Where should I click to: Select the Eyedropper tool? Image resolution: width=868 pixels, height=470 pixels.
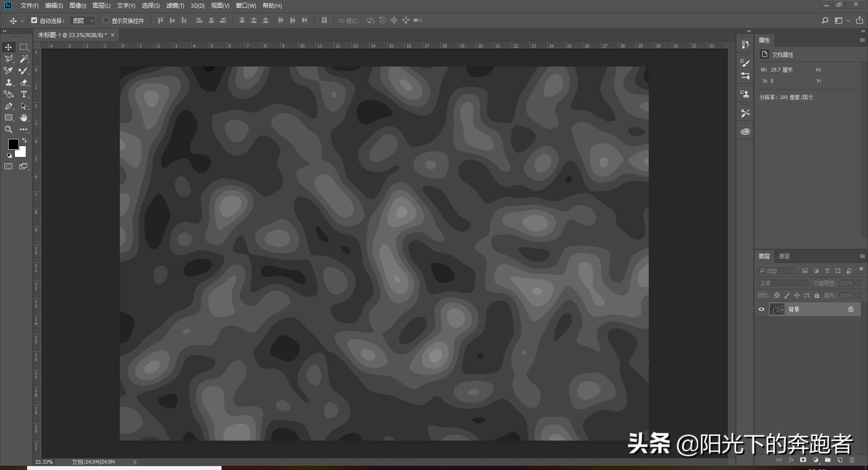pyautogui.click(x=9, y=71)
